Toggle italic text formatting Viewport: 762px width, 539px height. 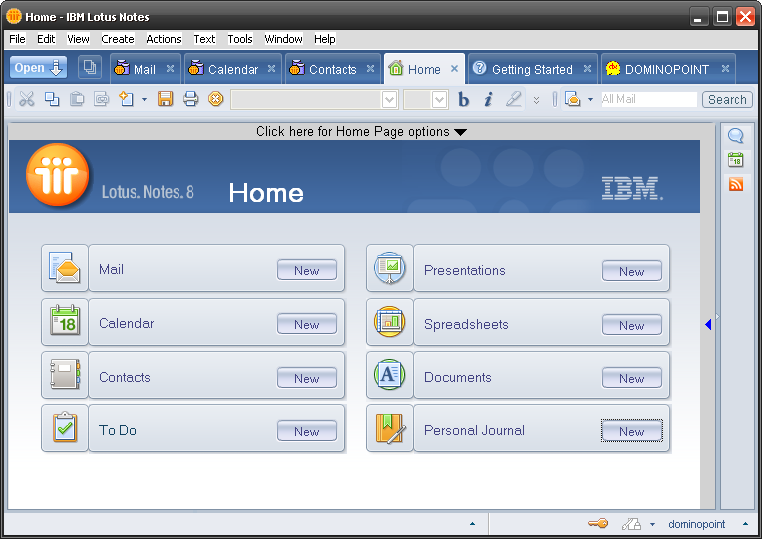pos(488,100)
